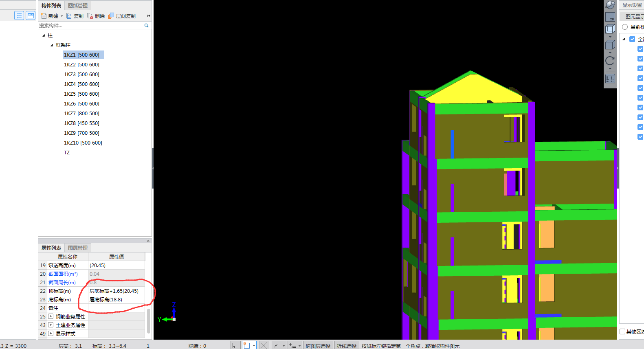Select component 1KZ9 [700 500]

pyautogui.click(x=81, y=133)
